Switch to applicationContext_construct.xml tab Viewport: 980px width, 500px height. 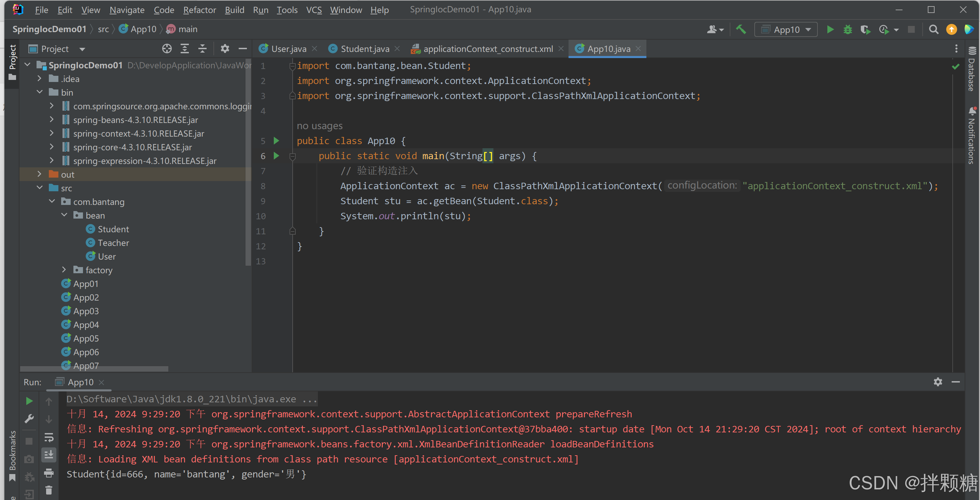click(487, 49)
